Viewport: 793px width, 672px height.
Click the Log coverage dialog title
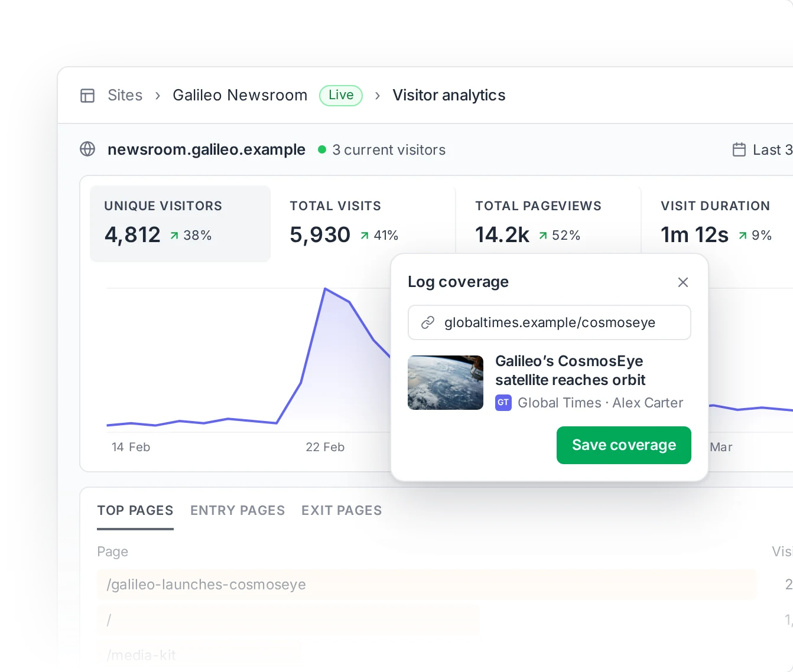(x=458, y=282)
